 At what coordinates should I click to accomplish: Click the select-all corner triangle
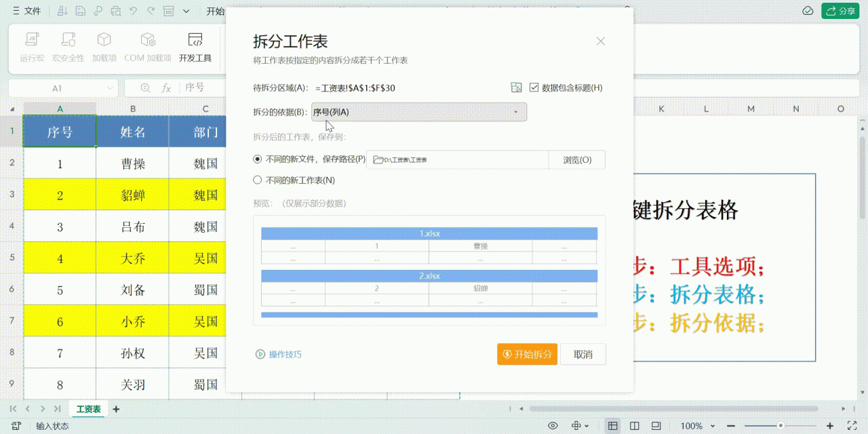(x=12, y=108)
